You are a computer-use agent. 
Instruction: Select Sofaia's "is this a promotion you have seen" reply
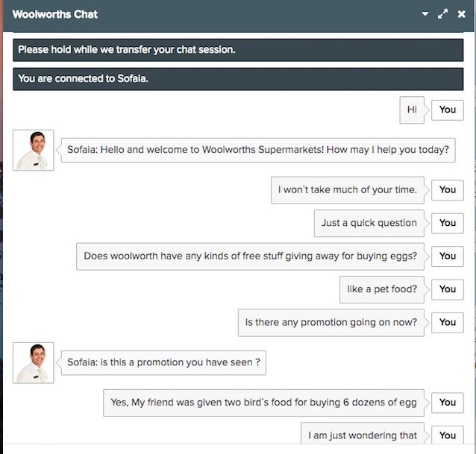[x=163, y=363]
